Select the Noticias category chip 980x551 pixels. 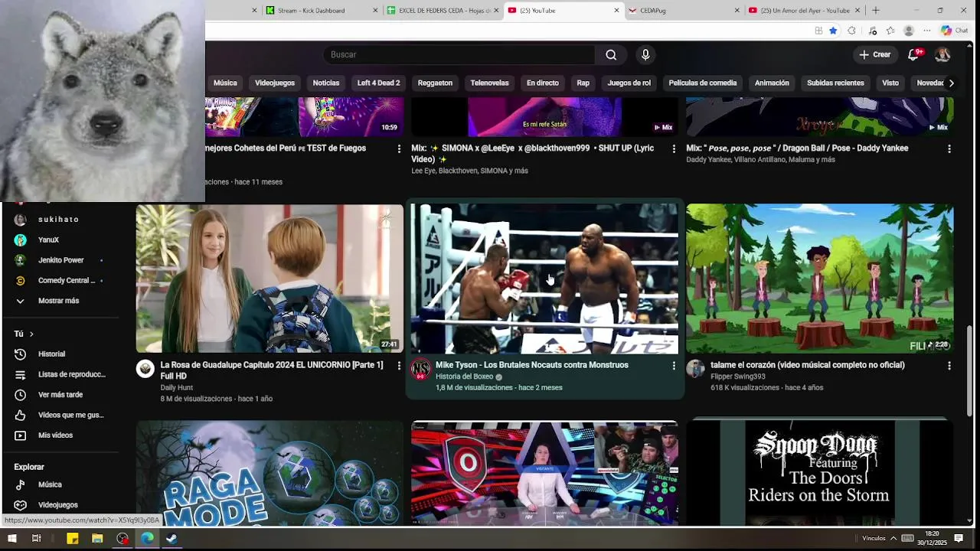coord(326,83)
